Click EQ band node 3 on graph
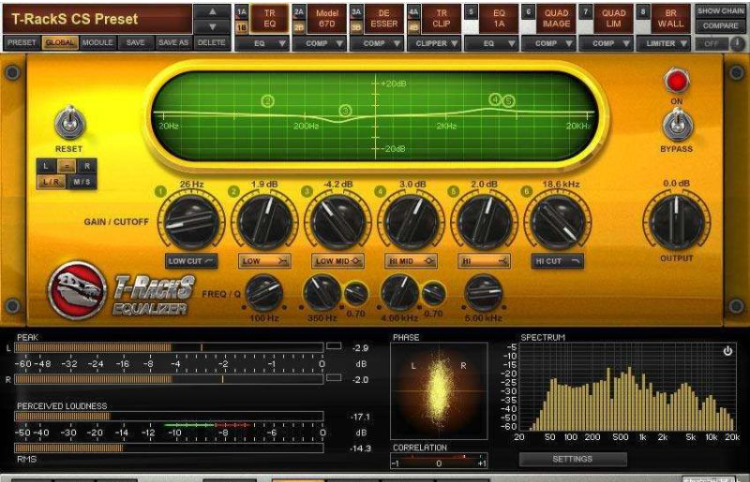750x482 pixels. (x=345, y=110)
